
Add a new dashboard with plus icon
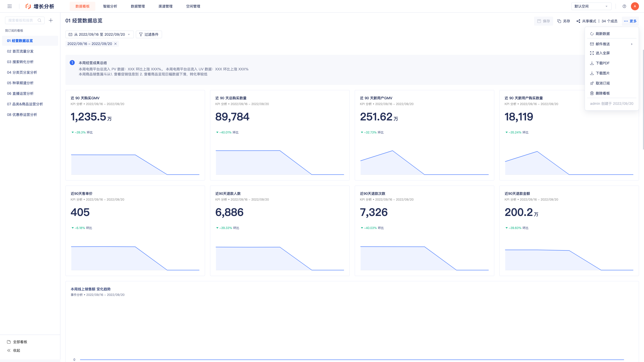51,20
